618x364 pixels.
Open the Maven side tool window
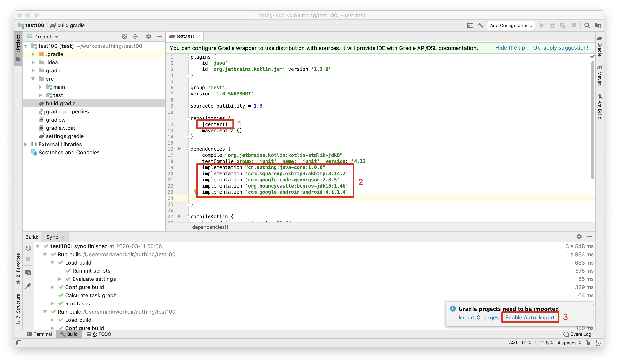600,75
